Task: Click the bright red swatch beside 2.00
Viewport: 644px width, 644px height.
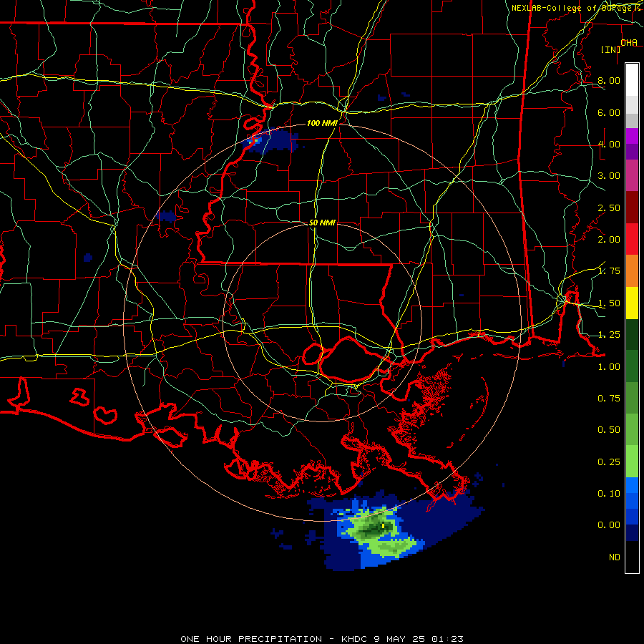Action: click(x=632, y=239)
